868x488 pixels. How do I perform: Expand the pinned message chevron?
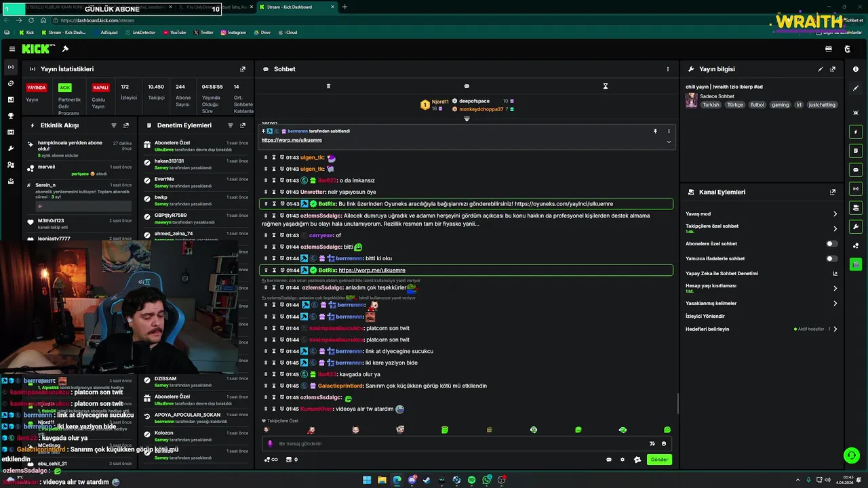[x=669, y=142]
